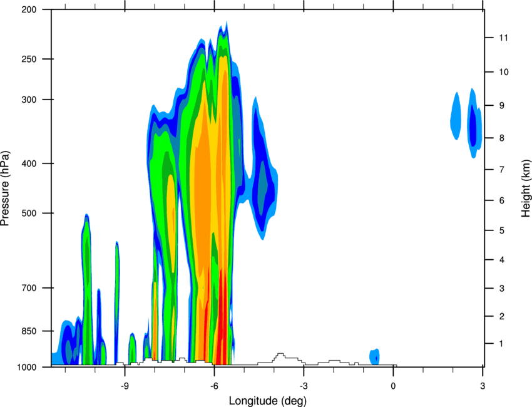This screenshot has width=532, height=407.
Task: Select the 500 pressure tick label
Action: click(29, 213)
